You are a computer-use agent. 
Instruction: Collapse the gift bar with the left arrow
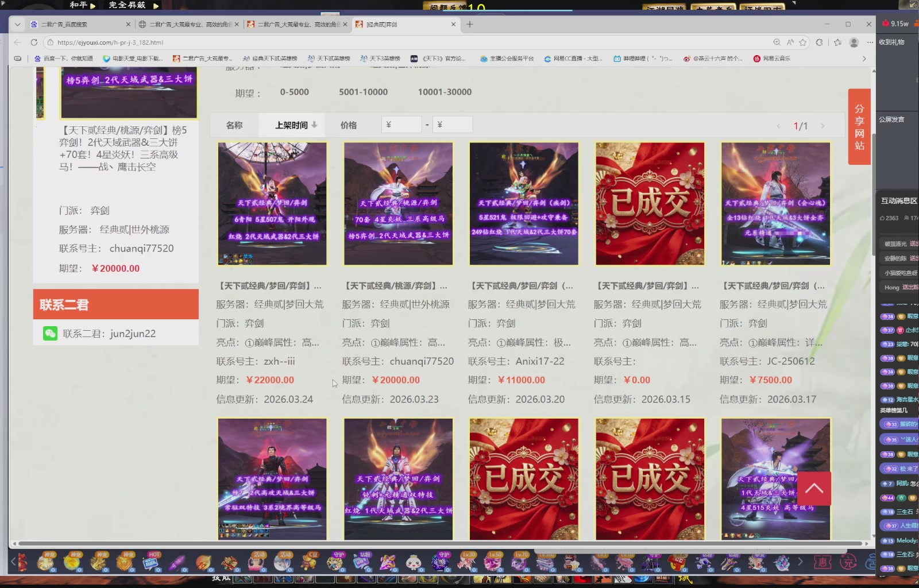[13, 562]
